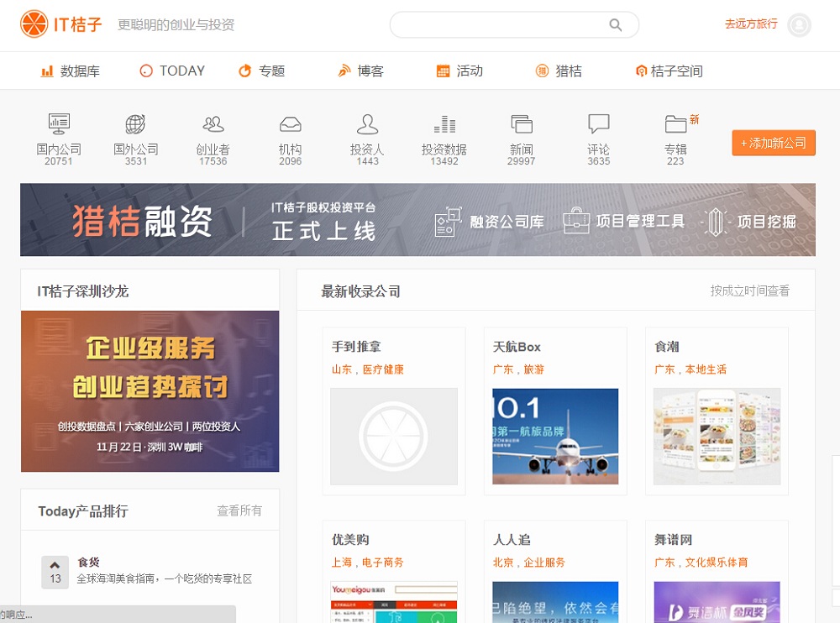Click the 广东，文化娱乐体育 tag text
Viewport: 840px width, 623px height.
(x=701, y=562)
